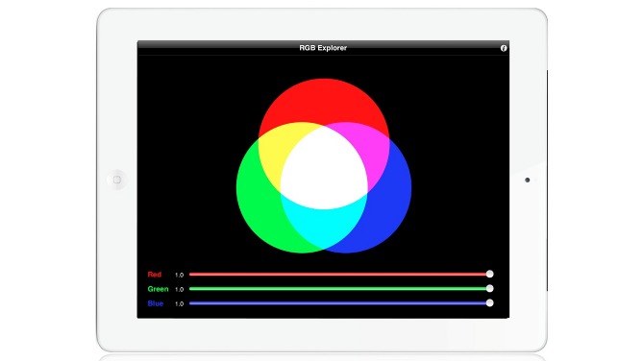Click the RGB Explorer title
Screen dimensions: 644x361
click(323, 48)
